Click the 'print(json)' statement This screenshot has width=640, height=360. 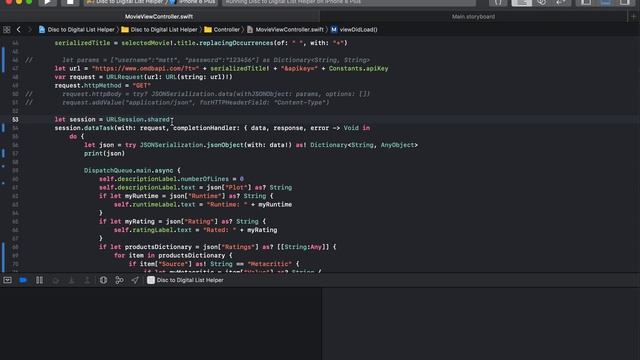(104, 153)
